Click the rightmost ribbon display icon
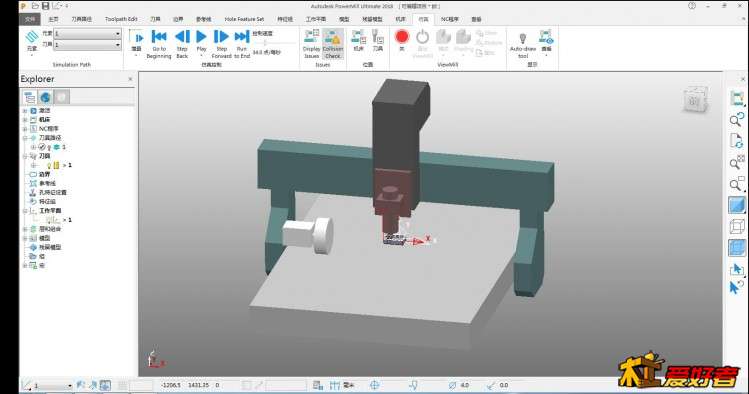This screenshot has height=394, width=749. pyautogui.click(x=546, y=38)
